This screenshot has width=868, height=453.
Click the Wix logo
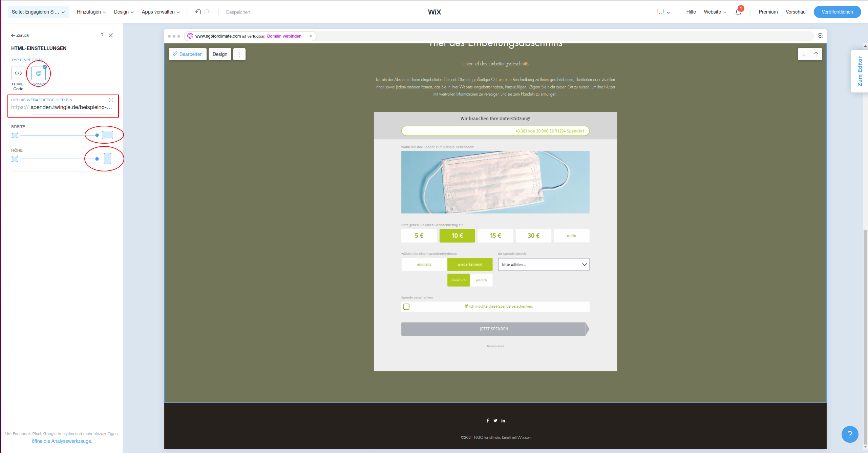point(434,12)
